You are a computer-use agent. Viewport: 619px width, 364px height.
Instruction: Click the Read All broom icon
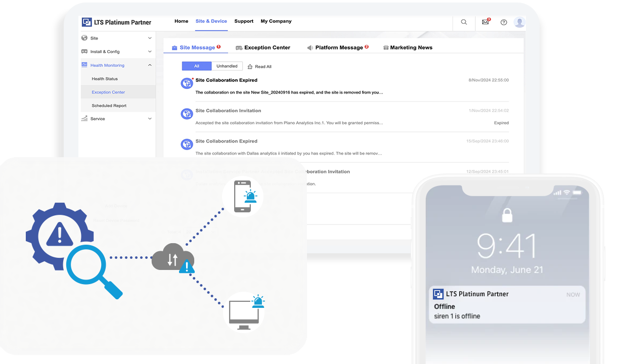tap(250, 67)
